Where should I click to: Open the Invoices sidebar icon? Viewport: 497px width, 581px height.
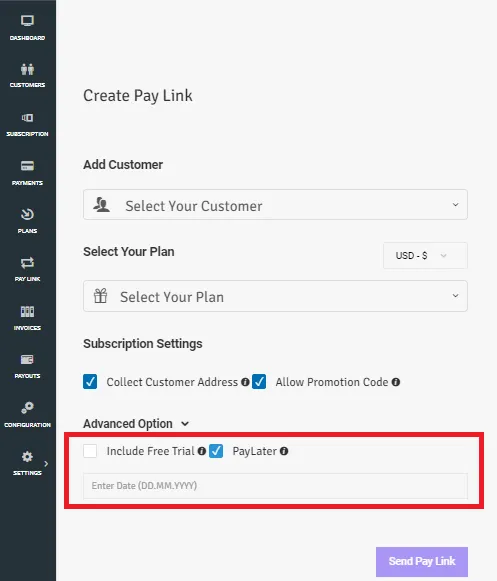pos(27,311)
